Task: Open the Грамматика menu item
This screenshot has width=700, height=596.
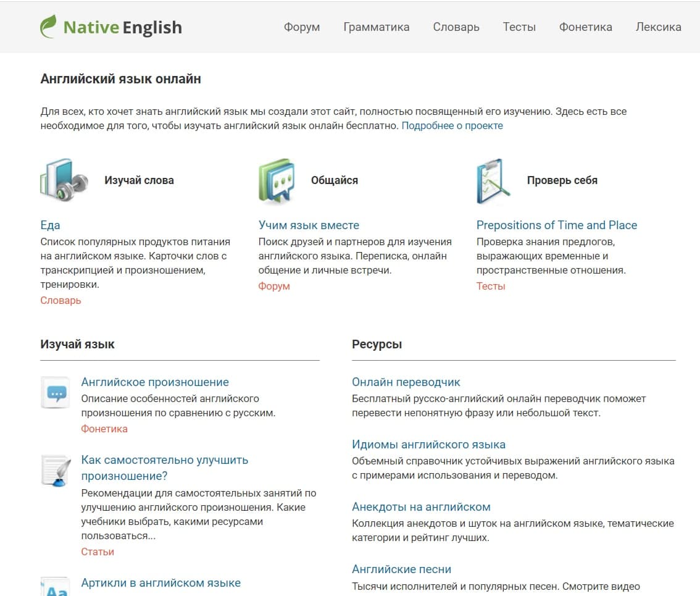Action: [x=377, y=27]
